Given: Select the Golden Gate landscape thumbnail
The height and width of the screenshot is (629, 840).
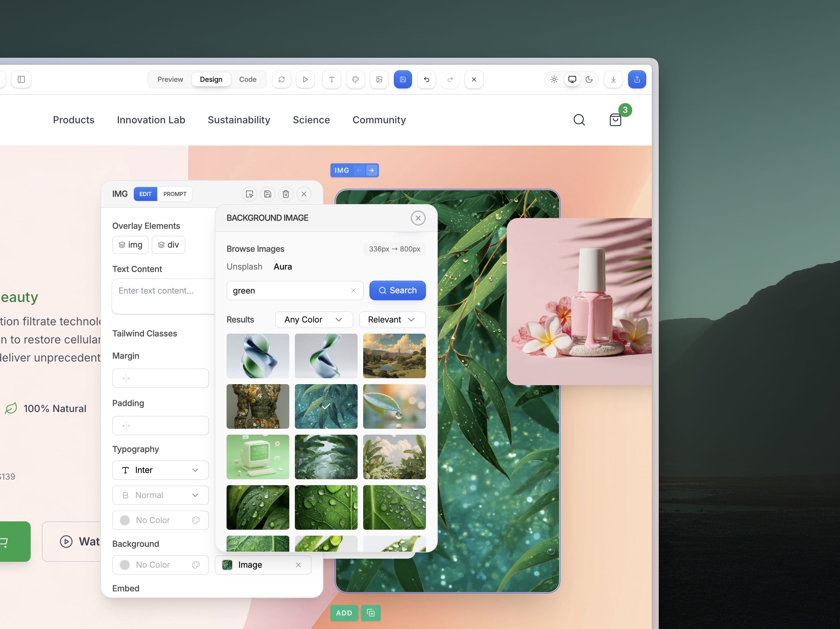Looking at the screenshot, I should [395, 356].
